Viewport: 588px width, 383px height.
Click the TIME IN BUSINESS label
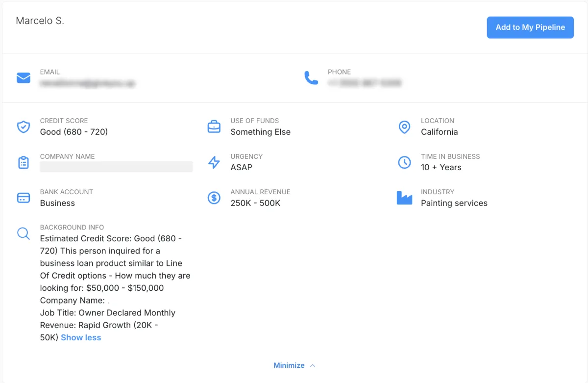point(450,156)
